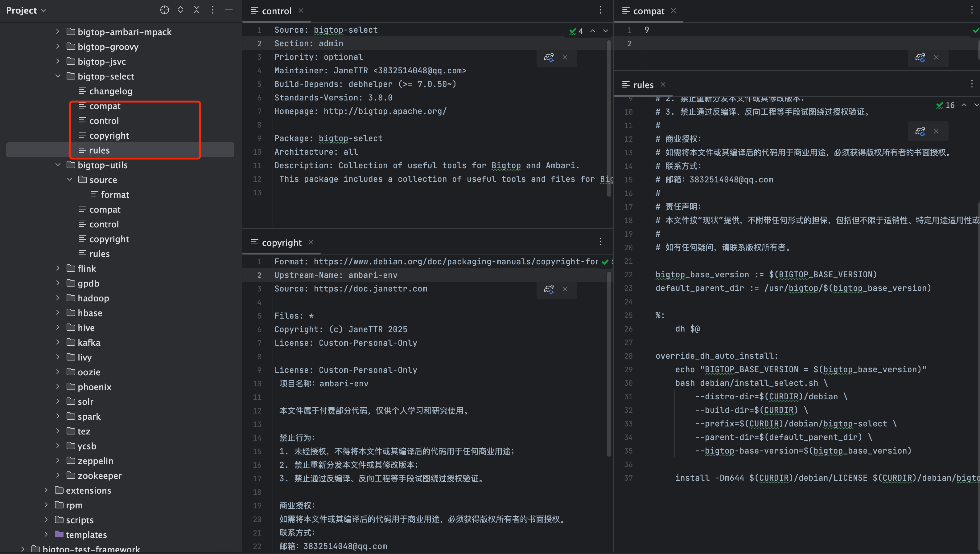The height and width of the screenshot is (554, 980).
Task: Expand the bigtop-ambari-mpack folder
Action: coord(58,31)
